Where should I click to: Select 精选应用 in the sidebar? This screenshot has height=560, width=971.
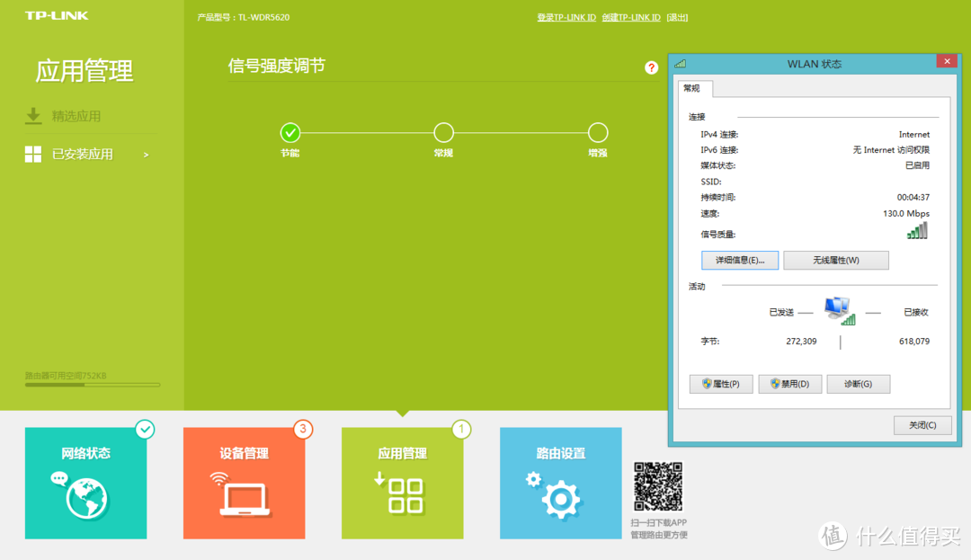click(76, 115)
